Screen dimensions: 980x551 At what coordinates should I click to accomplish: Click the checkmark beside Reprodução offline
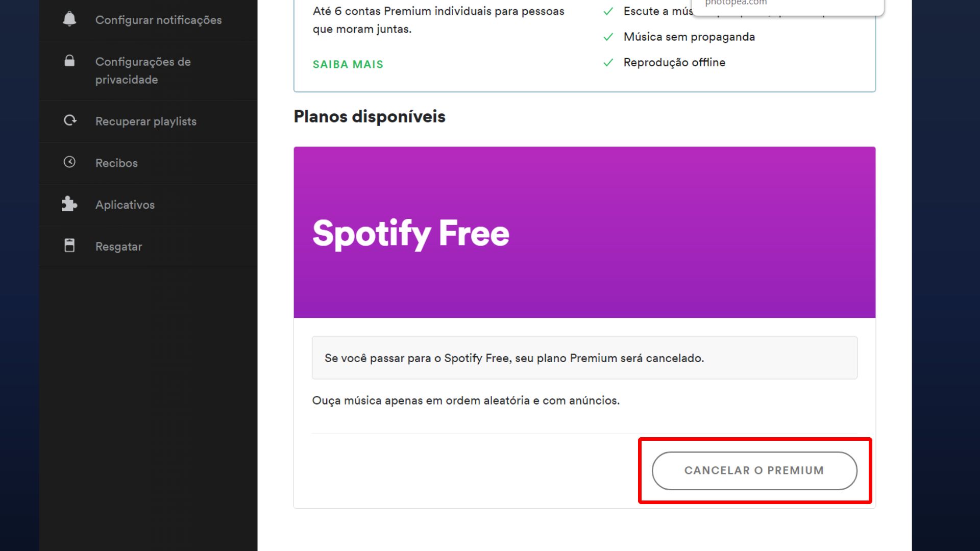click(608, 62)
